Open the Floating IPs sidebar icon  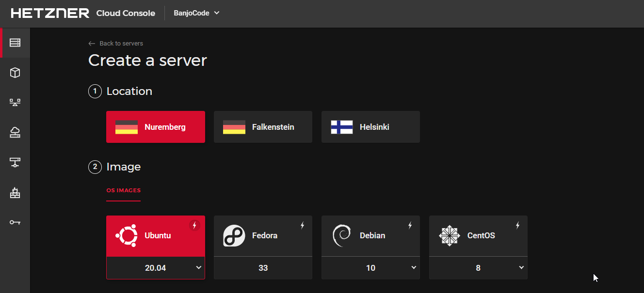[x=15, y=132]
